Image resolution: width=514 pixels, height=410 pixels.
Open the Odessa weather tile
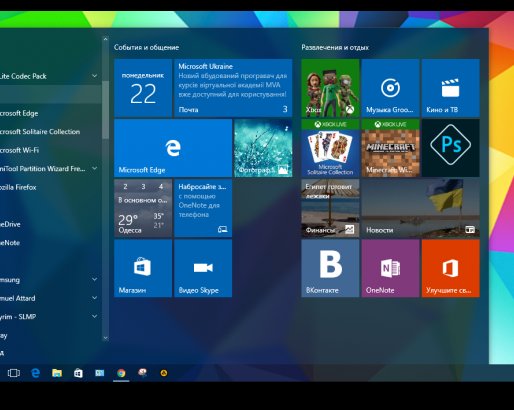143,208
